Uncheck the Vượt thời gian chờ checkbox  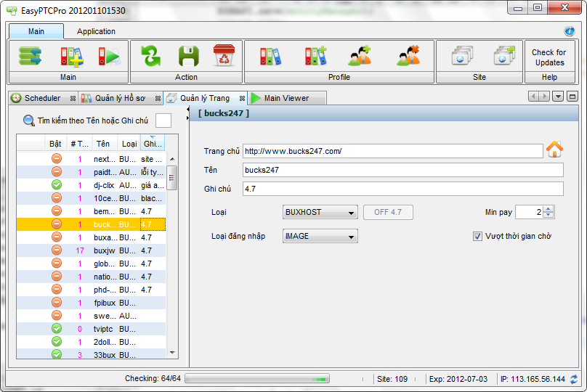[x=477, y=237]
